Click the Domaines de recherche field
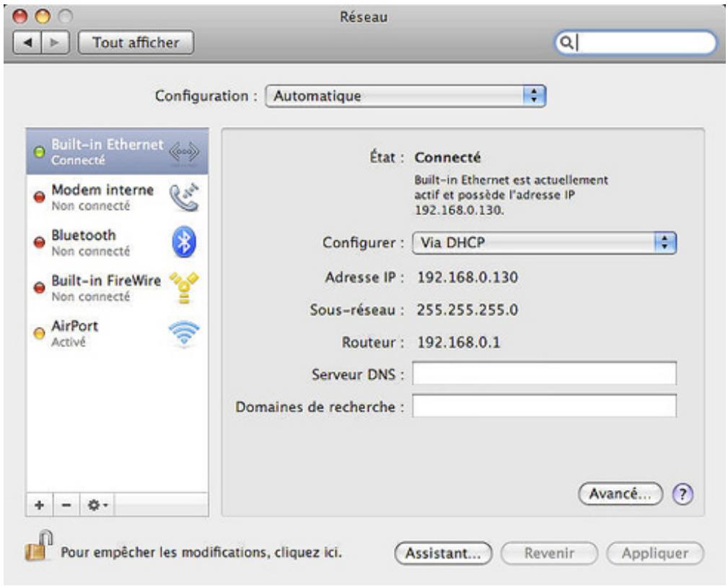The width and height of the screenshot is (728, 586). 544,406
